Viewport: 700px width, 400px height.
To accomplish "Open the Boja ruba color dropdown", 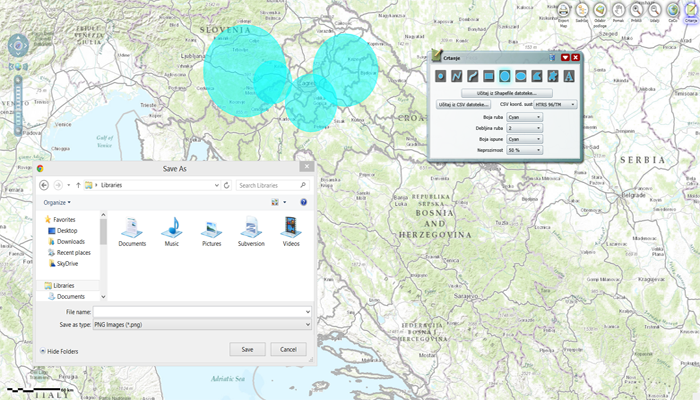I will (x=524, y=117).
